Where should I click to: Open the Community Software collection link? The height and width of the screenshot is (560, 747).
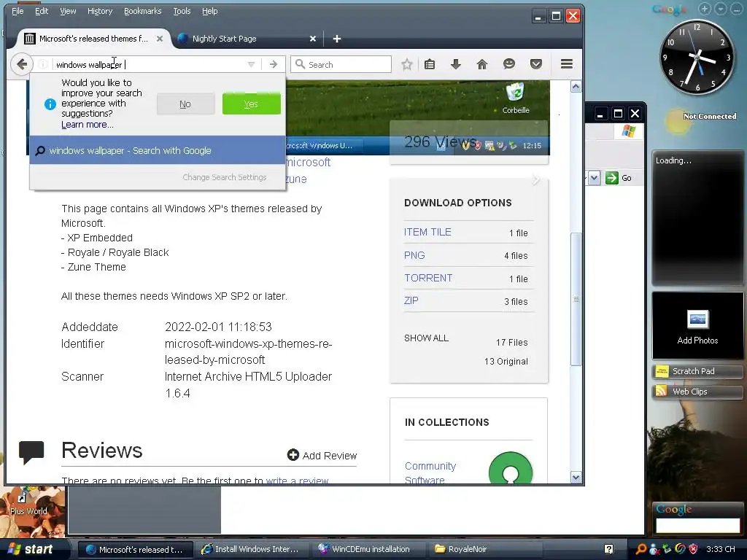coord(430,472)
